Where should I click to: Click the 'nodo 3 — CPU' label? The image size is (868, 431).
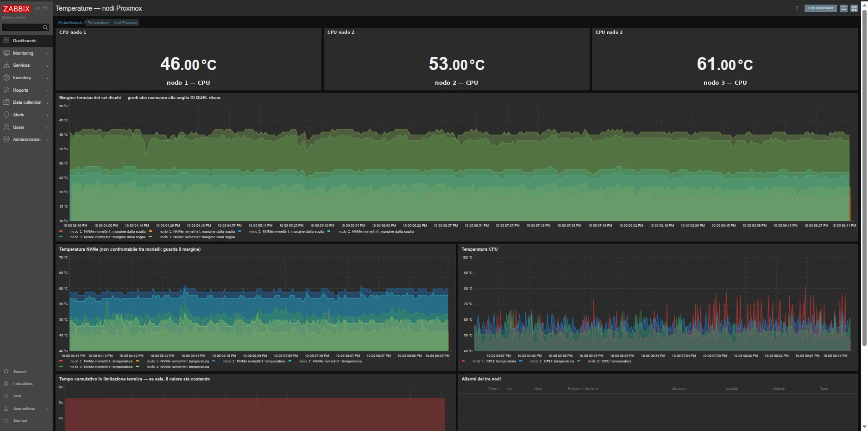point(725,83)
